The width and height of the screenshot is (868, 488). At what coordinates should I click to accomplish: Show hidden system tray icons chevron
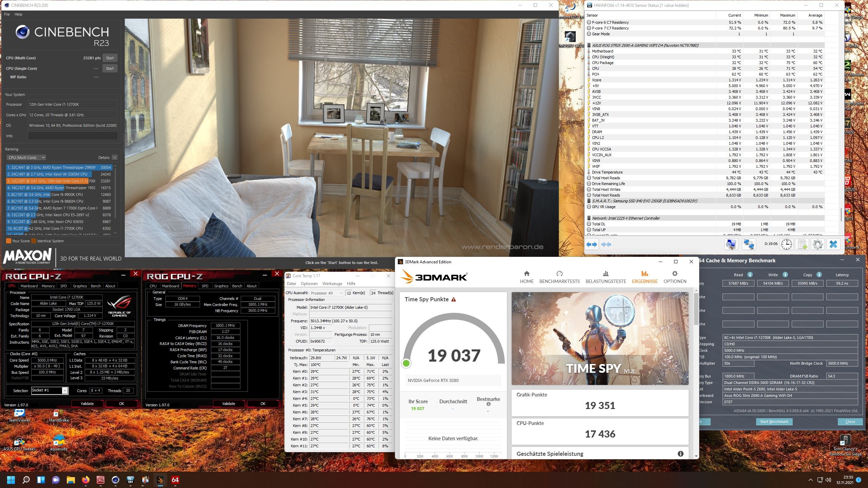tap(810, 480)
